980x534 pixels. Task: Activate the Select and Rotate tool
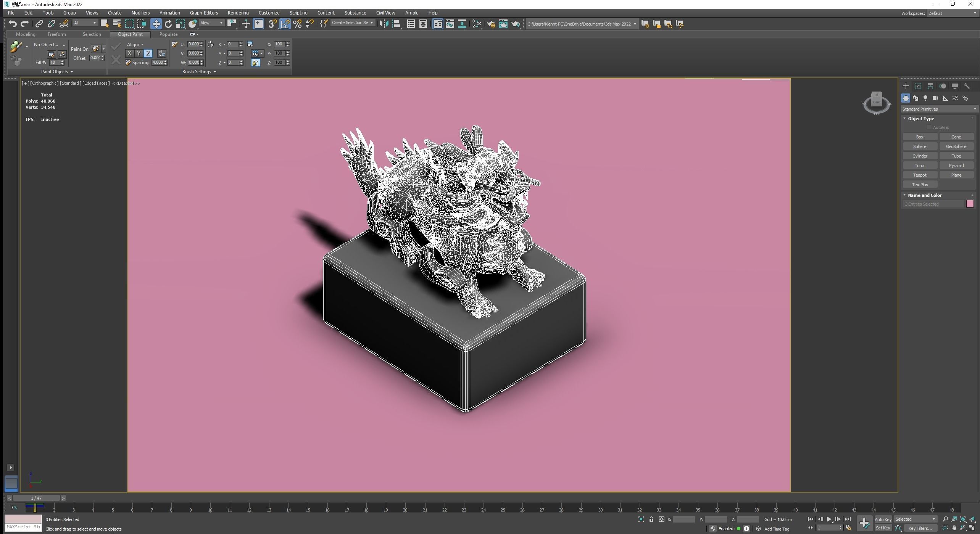point(168,24)
